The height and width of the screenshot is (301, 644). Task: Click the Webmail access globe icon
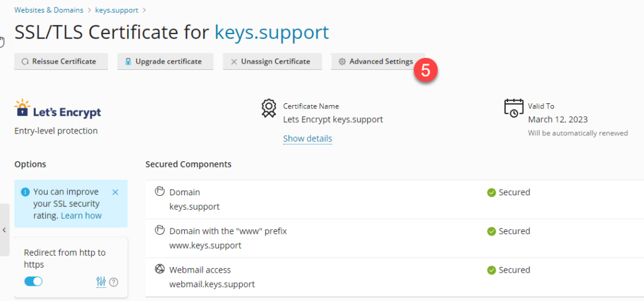click(x=160, y=269)
